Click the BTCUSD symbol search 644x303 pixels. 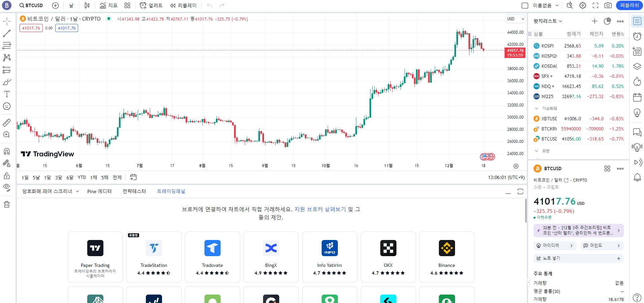31,5
